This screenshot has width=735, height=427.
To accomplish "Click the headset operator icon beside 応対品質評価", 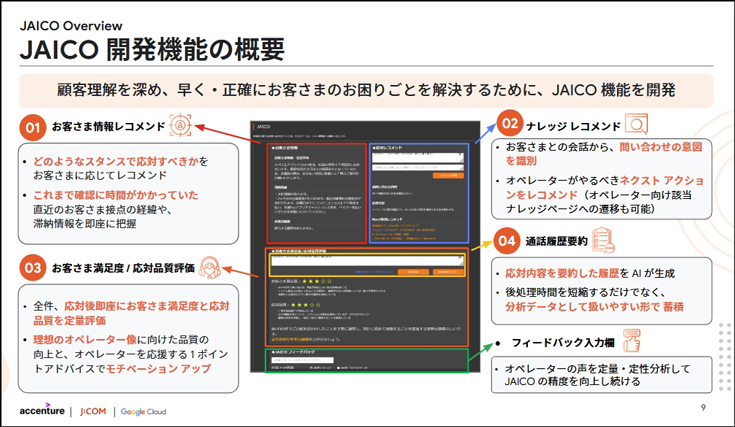I will [x=209, y=268].
